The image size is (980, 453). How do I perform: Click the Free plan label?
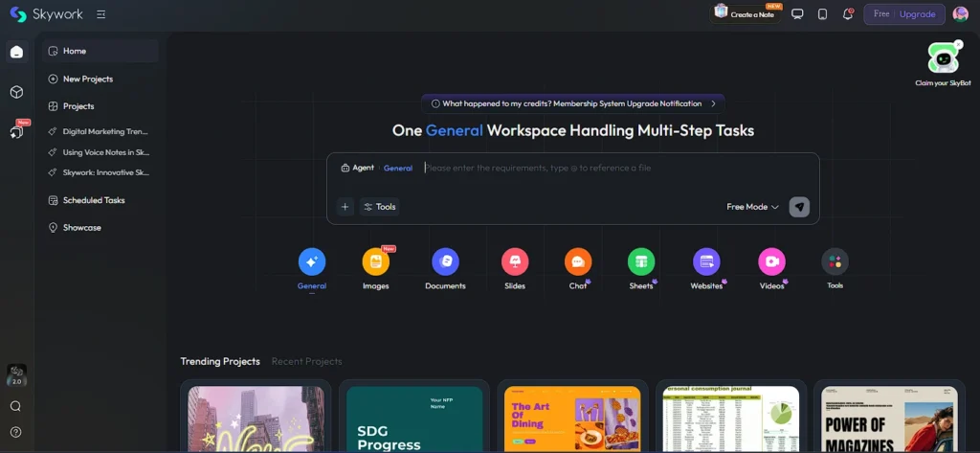pyautogui.click(x=881, y=14)
